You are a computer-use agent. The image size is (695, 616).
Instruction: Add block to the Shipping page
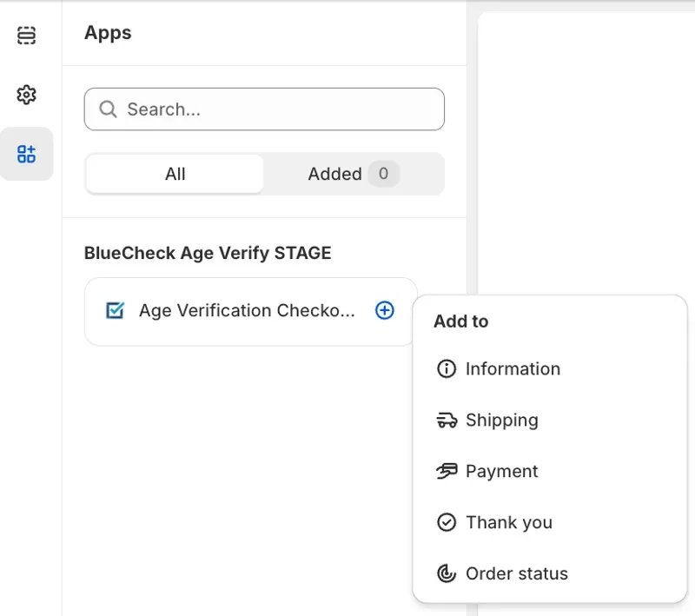(x=550, y=421)
